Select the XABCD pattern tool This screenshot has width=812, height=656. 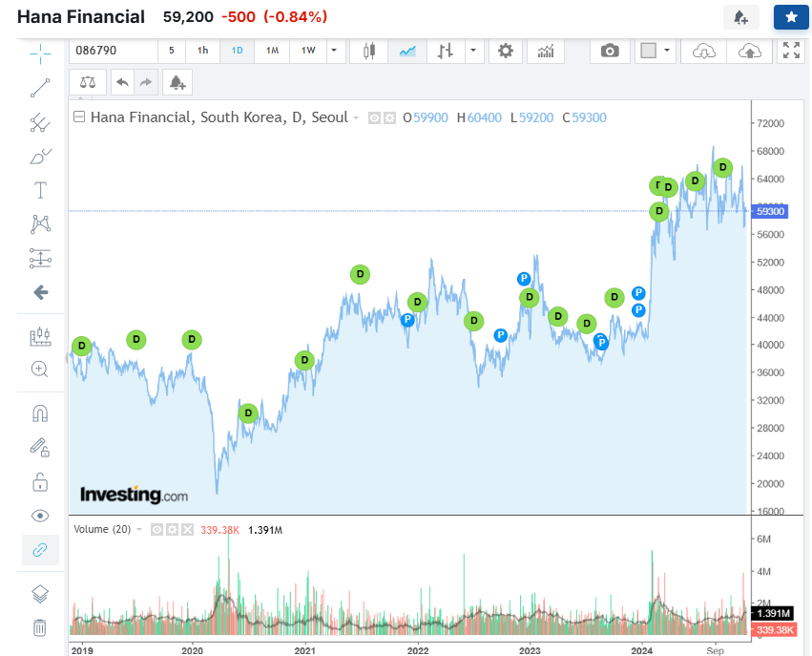tap(40, 223)
